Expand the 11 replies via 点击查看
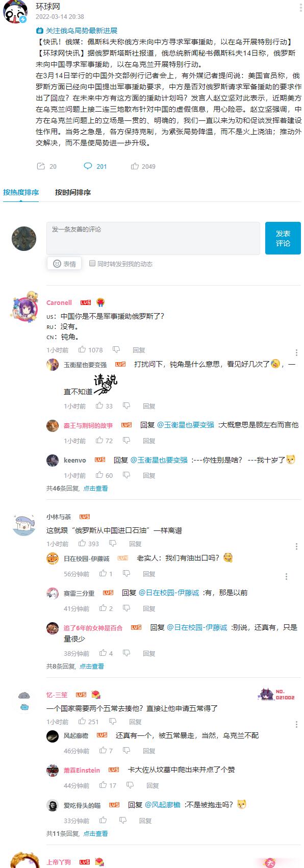Image resolution: width=304 pixels, height=868 pixels. [95, 833]
